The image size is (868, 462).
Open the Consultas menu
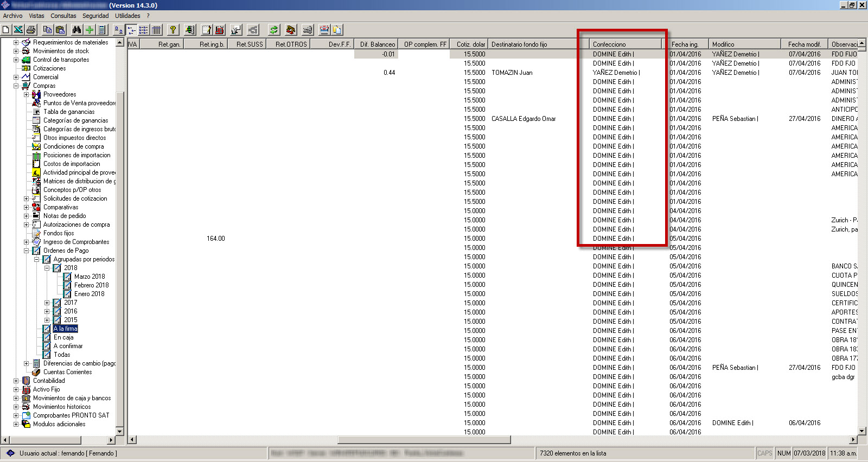(x=63, y=16)
